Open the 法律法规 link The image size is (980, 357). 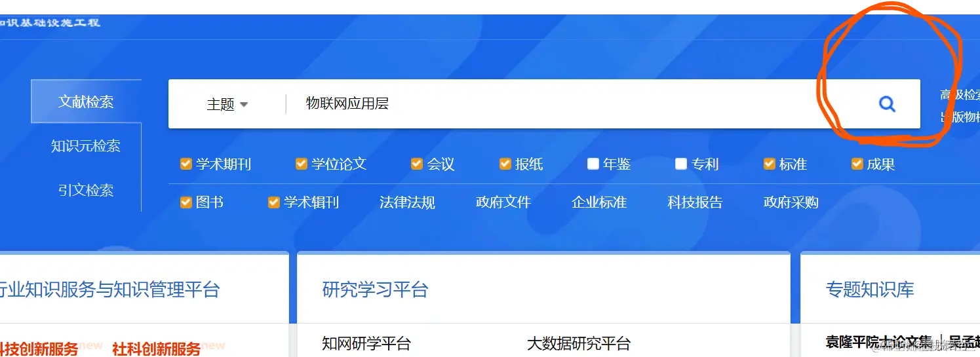point(407,202)
